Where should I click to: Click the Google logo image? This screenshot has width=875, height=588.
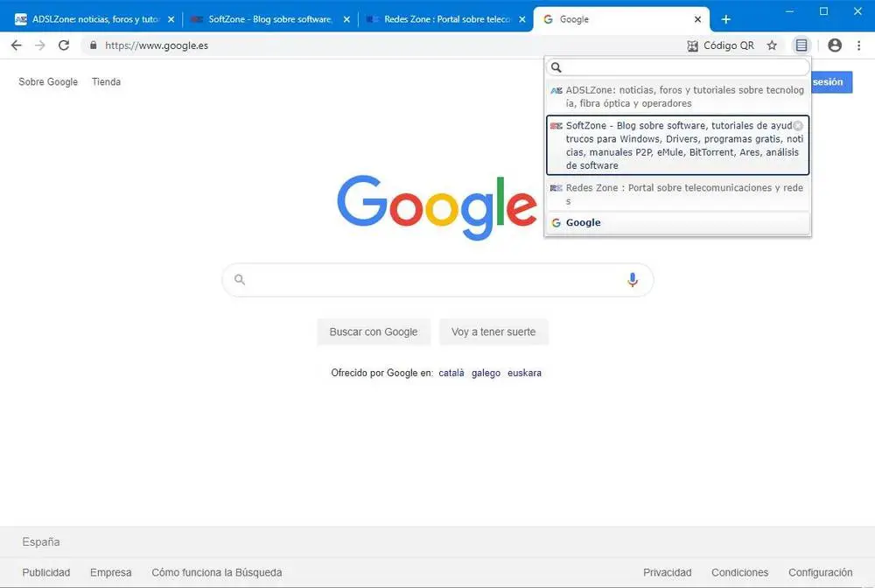pos(437,207)
